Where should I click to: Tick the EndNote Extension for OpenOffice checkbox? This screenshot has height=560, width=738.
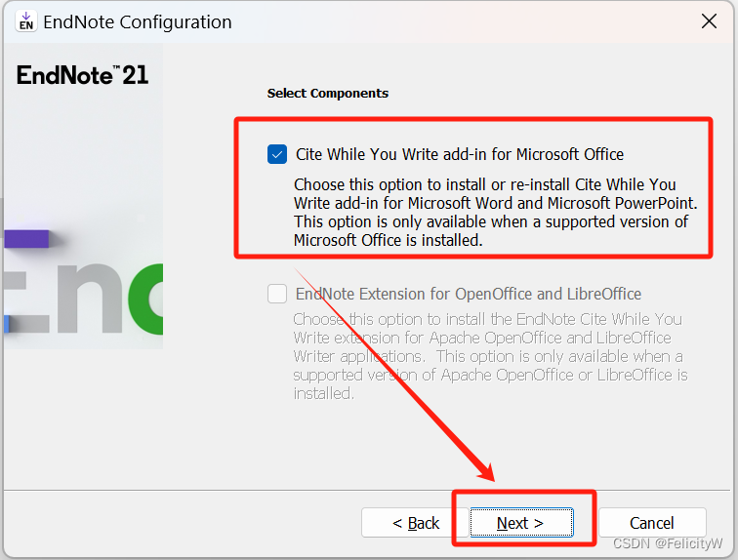coord(277,294)
